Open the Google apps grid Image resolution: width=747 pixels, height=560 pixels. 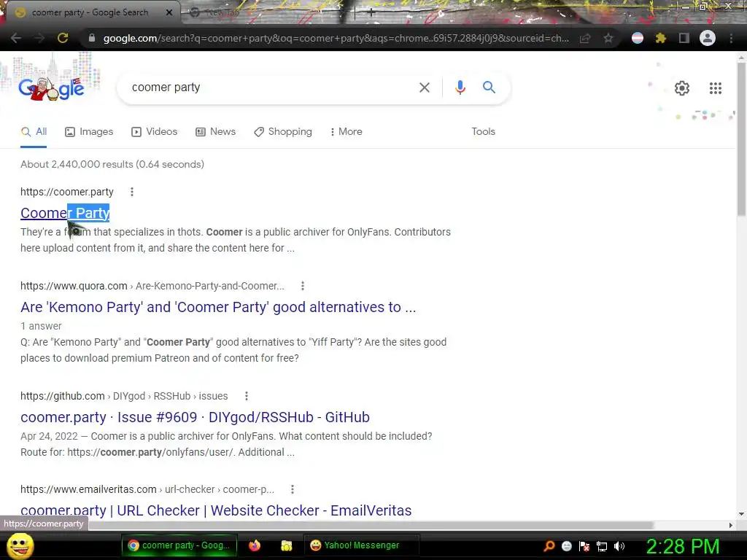tap(716, 88)
